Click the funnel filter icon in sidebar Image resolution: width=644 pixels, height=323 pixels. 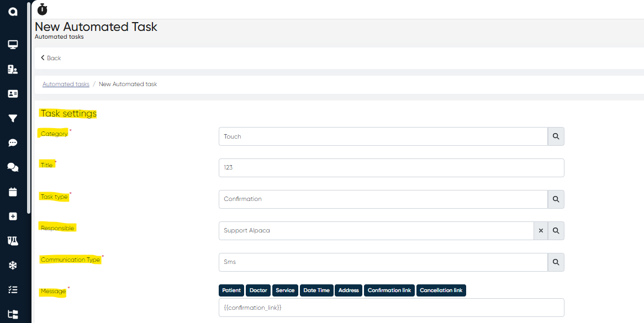(x=13, y=118)
